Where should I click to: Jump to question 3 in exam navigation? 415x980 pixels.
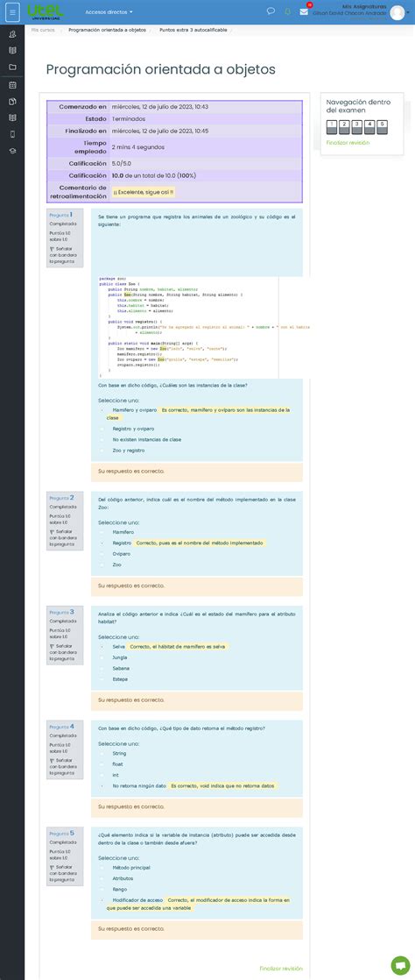click(357, 127)
